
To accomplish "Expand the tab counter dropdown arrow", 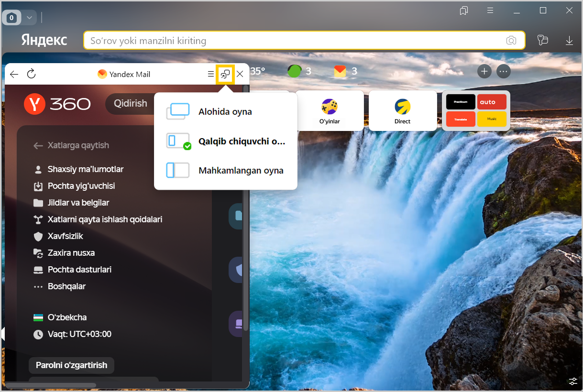I will (29, 18).
